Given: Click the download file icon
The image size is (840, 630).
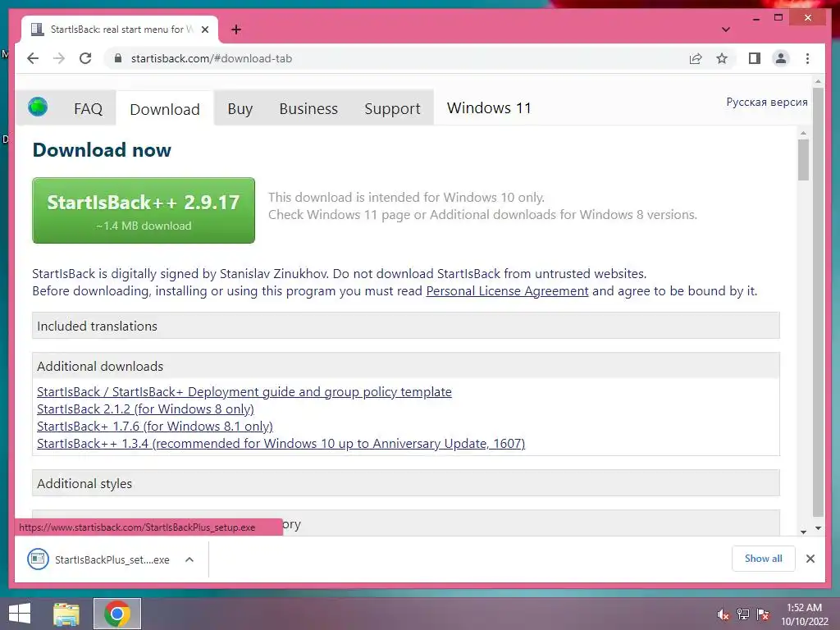Looking at the screenshot, I should pyautogui.click(x=38, y=559).
